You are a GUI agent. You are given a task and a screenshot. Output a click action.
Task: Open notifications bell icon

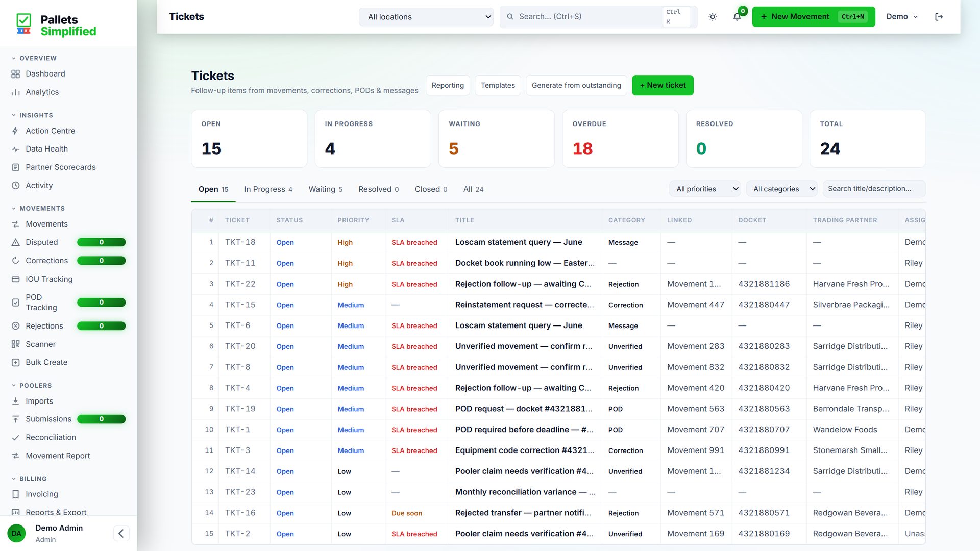pyautogui.click(x=737, y=17)
